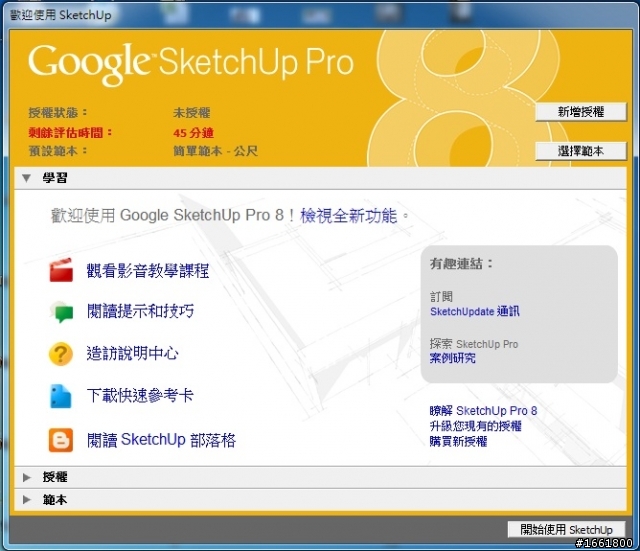
Task: Open 下載快速參考卡 link
Action: pos(140,395)
